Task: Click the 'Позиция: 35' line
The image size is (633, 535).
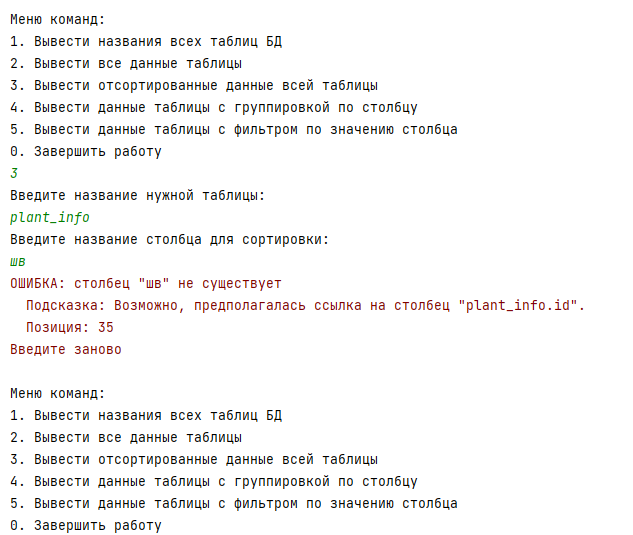Action: 70,327
